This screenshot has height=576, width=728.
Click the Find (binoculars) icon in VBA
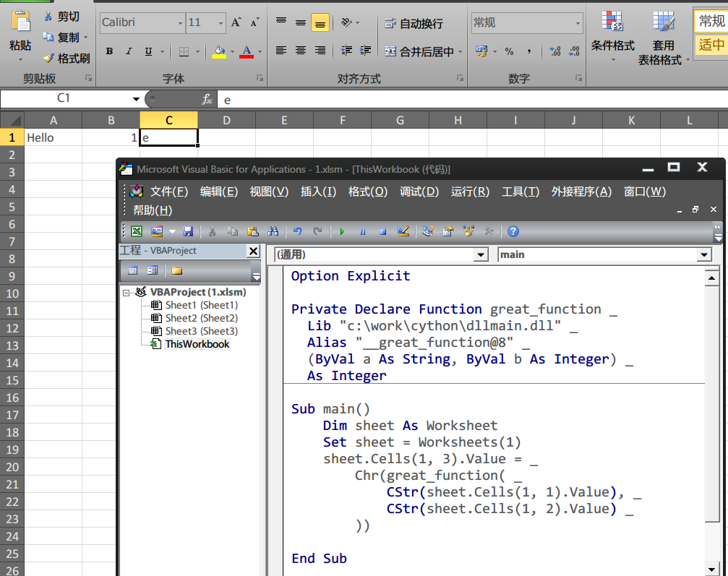pos(273,231)
